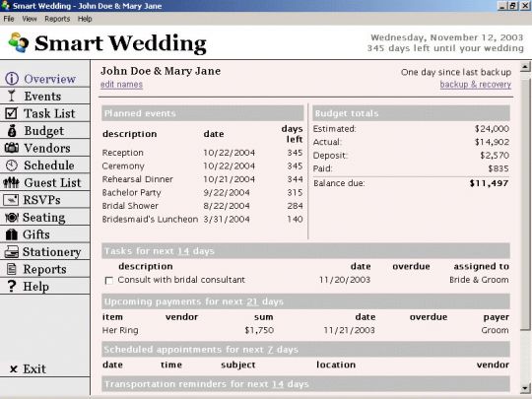
Task: Click the Budget money bag icon
Action: (12, 131)
